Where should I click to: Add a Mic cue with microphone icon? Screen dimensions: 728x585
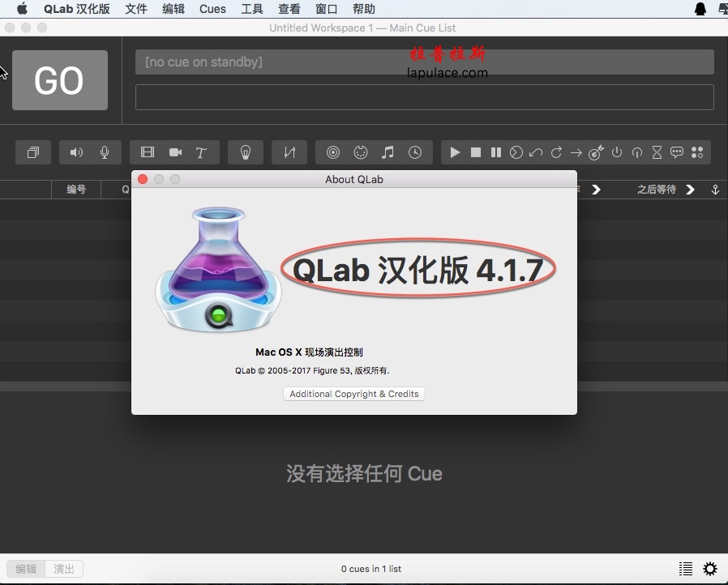pos(105,152)
